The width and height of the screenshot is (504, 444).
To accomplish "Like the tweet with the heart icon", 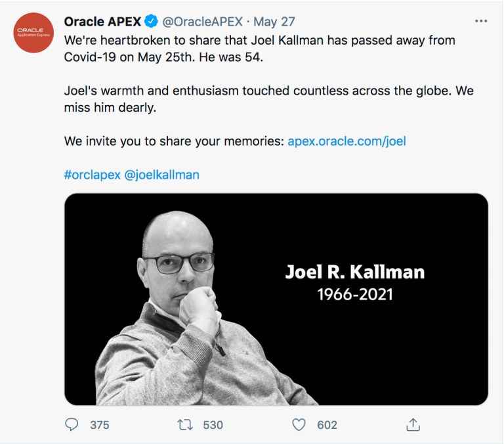I will 299,425.
